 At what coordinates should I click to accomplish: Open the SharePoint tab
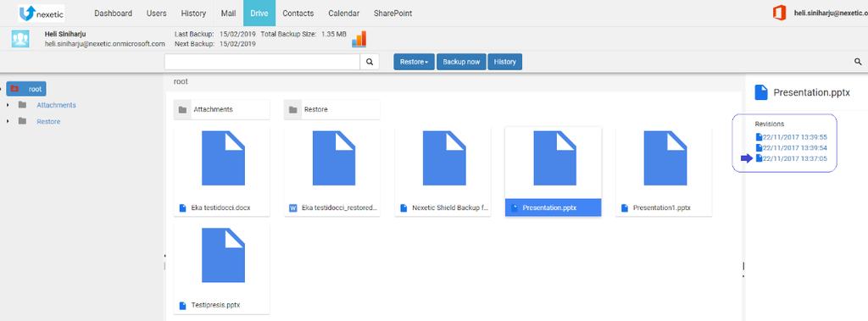[x=392, y=14]
